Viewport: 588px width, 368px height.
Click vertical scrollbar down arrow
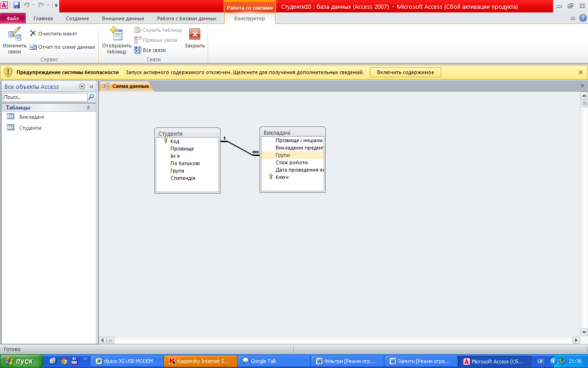[x=584, y=332]
